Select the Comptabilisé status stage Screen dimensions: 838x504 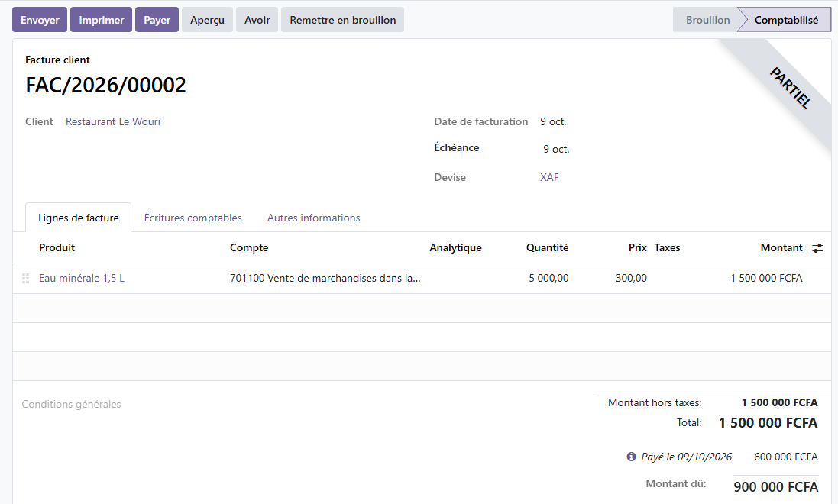[786, 20]
